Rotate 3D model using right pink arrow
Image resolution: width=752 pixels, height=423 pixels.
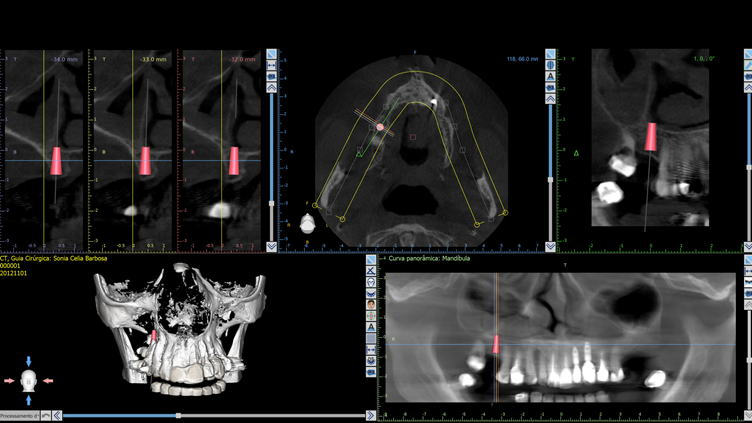47,381
